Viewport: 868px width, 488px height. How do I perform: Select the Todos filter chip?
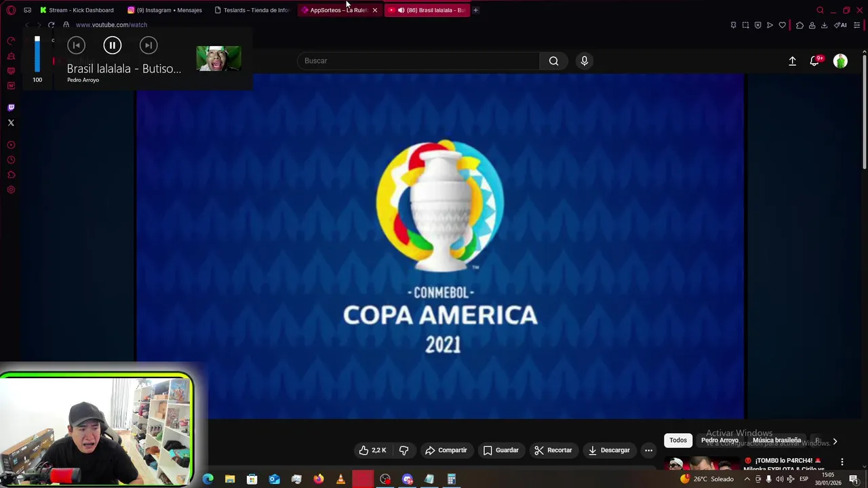click(x=678, y=441)
